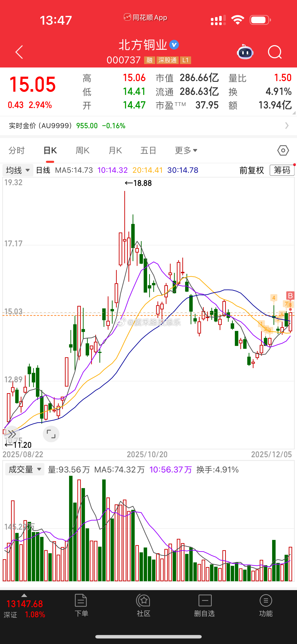
Task: Tap the 前复权 adjustment selector
Action: 251,170
